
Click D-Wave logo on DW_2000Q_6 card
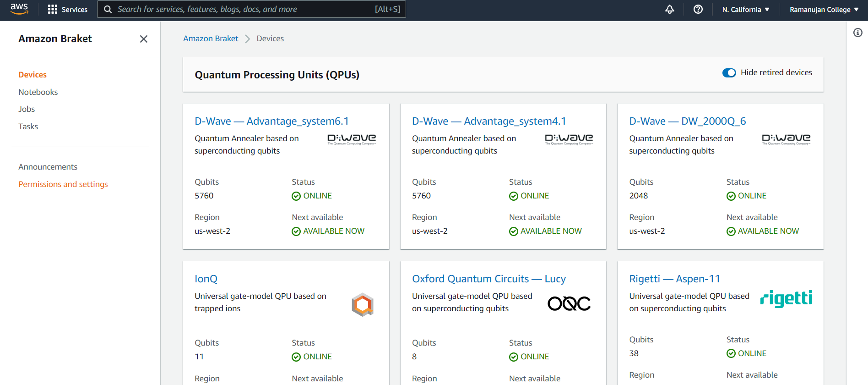pyautogui.click(x=786, y=139)
